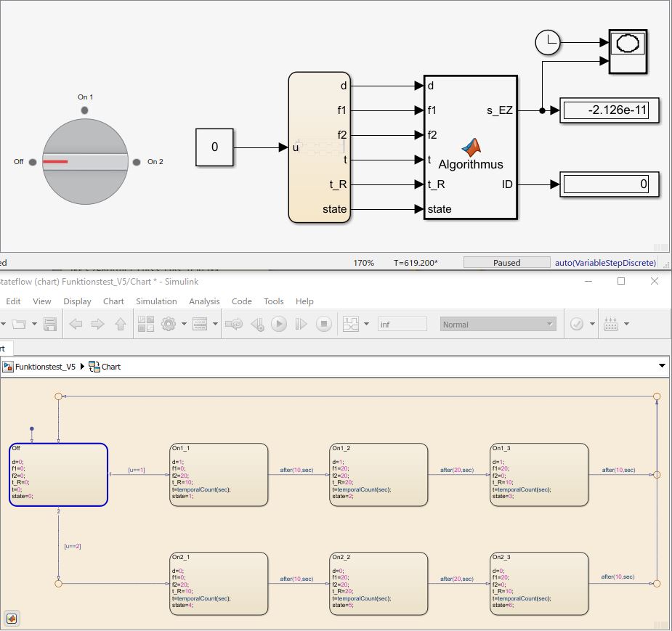Screen dimensions: 672x631
Task: Set rotary switch to On 1 position
Action: point(85,110)
